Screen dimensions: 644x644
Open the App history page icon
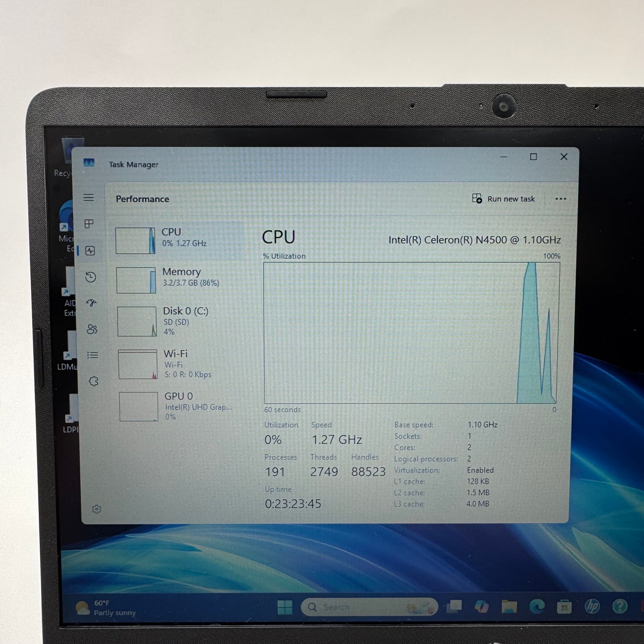pos(91,277)
